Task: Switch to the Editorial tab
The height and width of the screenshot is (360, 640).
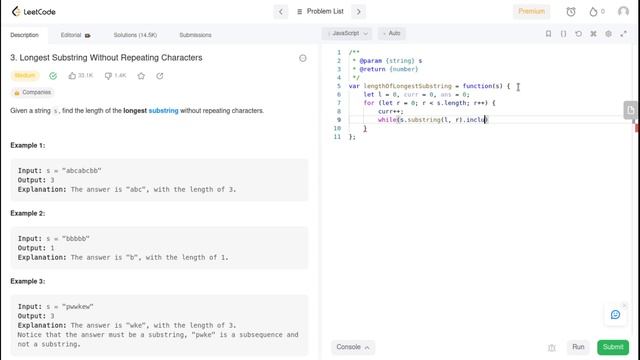Action: point(76,35)
